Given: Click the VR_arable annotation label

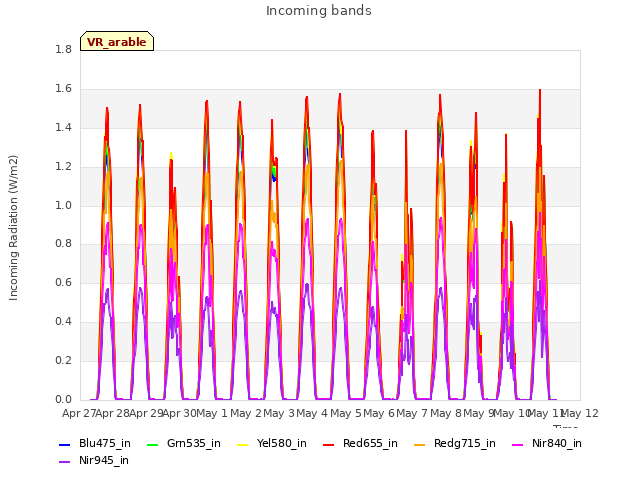Looking at the screenshot, I should pyautogui.click(x=117, y=42).
